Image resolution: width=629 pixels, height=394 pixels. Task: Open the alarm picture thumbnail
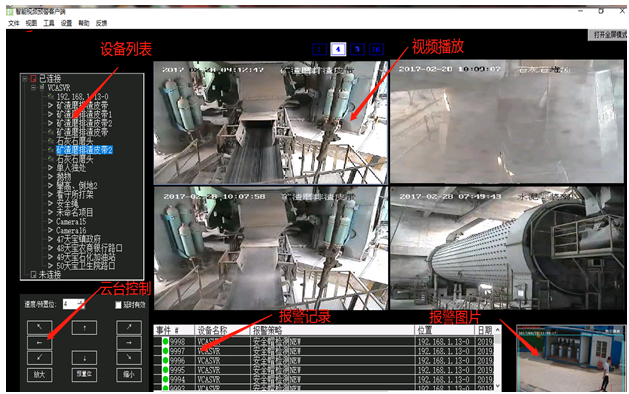[x=570, y=358]
